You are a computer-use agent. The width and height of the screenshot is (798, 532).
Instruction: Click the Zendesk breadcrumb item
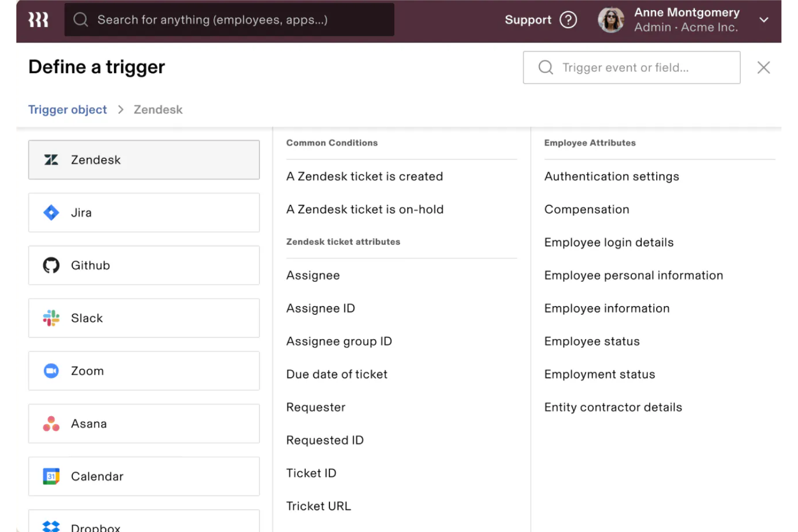click(x=158, y=109)
